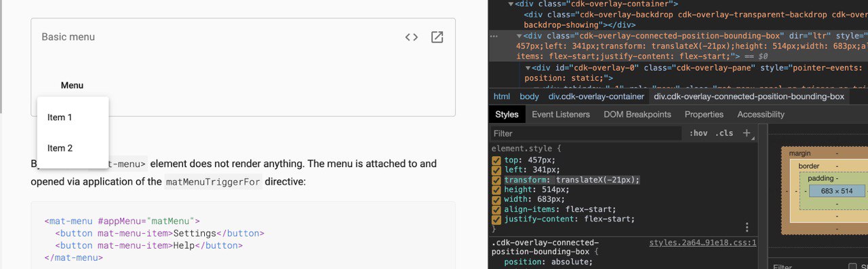Viewport: 868px width, 269px height.
Task: Click the matMenuTriggerFor code text
Action: point(214,182)
